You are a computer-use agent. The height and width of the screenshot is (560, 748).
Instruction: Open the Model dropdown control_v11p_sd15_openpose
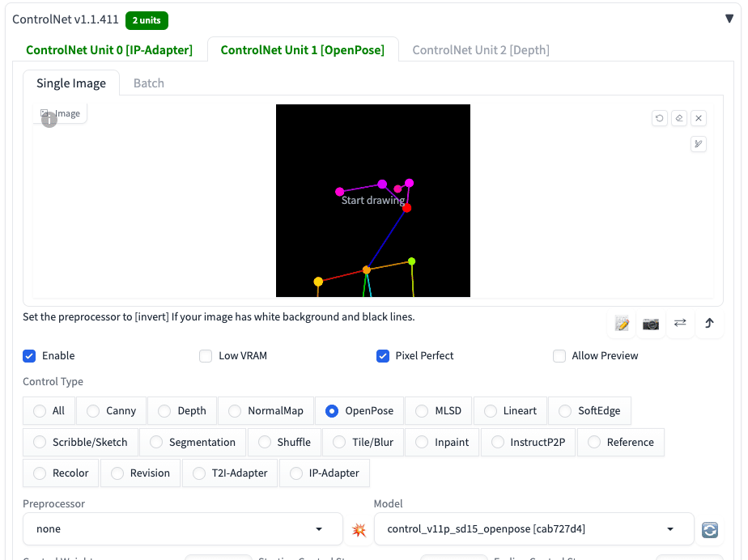[x=533, y=529]
